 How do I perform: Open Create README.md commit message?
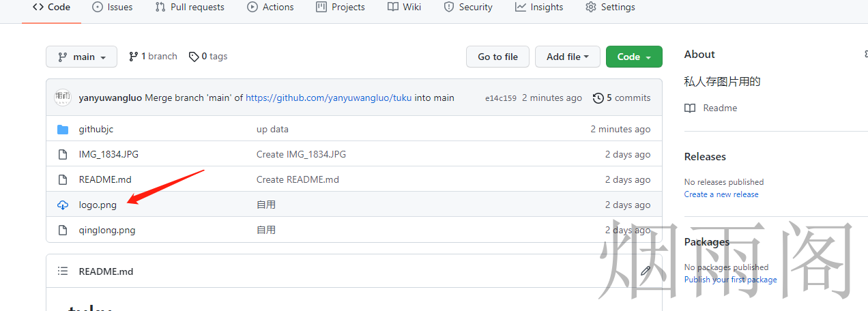[x=298, y=179]
